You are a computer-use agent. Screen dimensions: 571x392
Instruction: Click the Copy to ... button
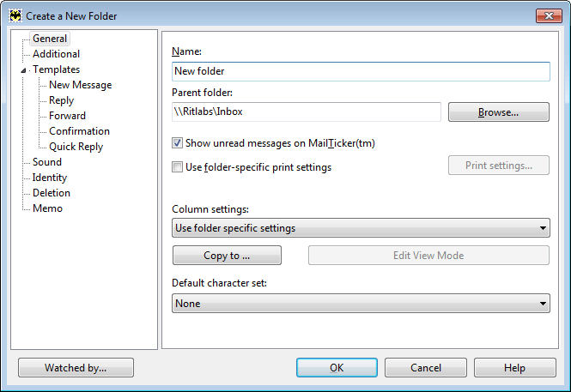pyautogui.click(x=227, y=256)
